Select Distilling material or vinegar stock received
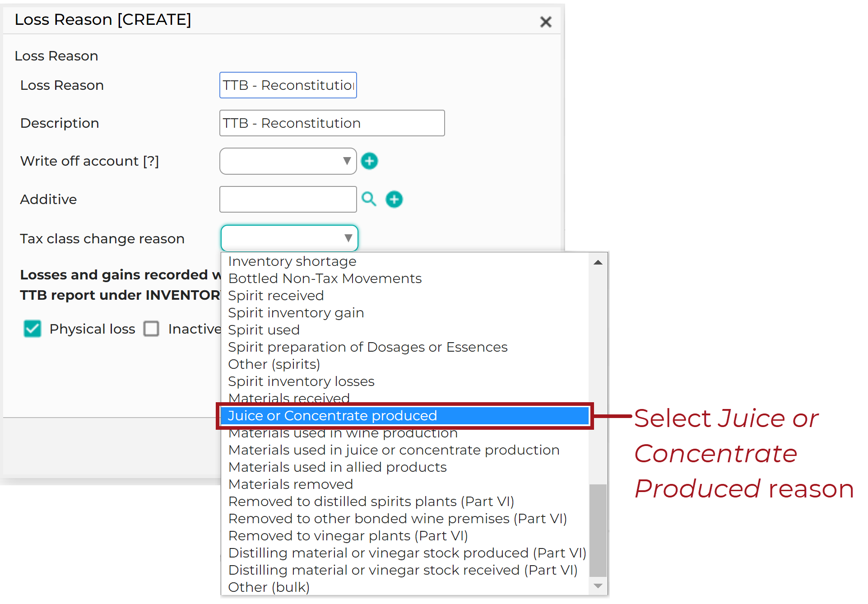This screenshot has height=604, width=868. (x=405, y=570)
